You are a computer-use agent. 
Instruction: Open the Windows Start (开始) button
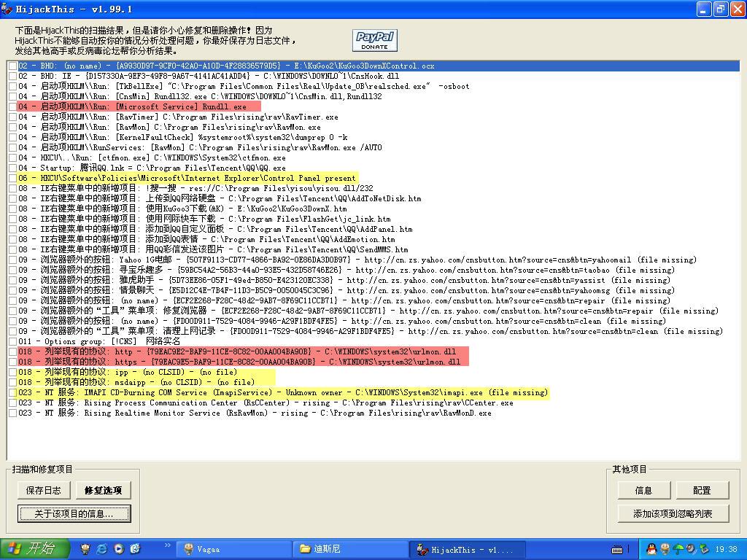[x=34, y=549]
